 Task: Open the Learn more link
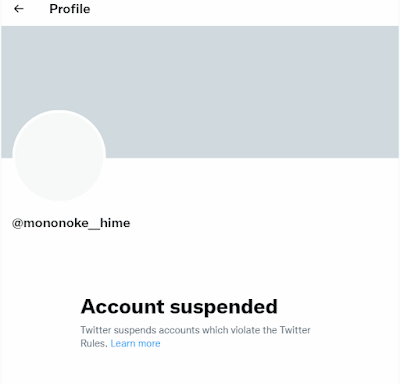pos(135,343)
